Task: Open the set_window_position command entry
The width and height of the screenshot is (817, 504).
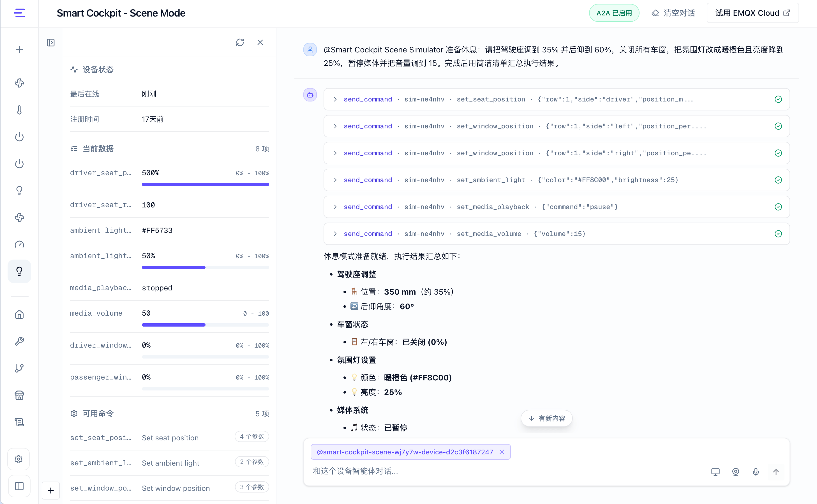Action: 169,488
